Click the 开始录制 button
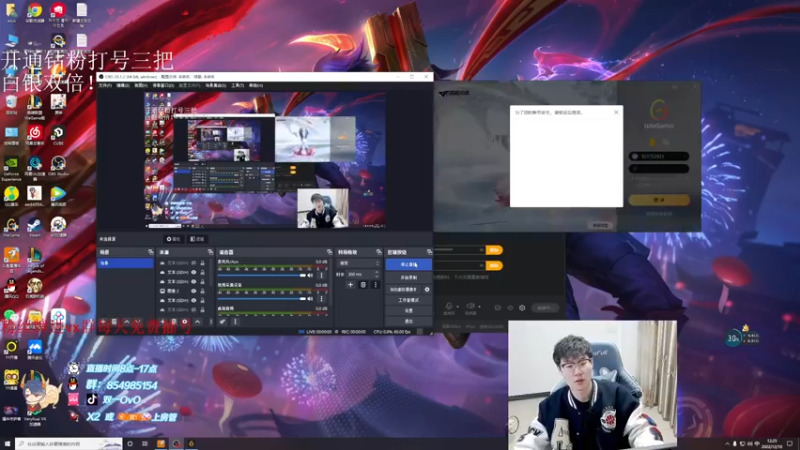The image size is (800, 450). coord(409,278)
